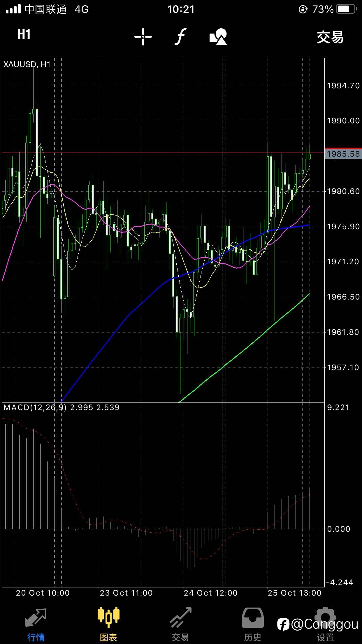Screen dimensions: 362x644
Task: Activate the crosshair tool
Action: [143, 37]
